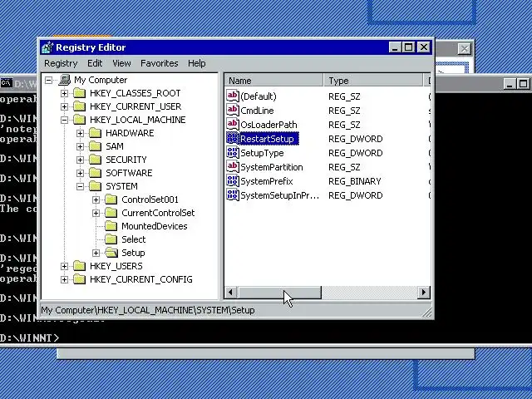532x399 pixels.
Task: Click the HARDWARE folder icon
Action: coord(96,133)
